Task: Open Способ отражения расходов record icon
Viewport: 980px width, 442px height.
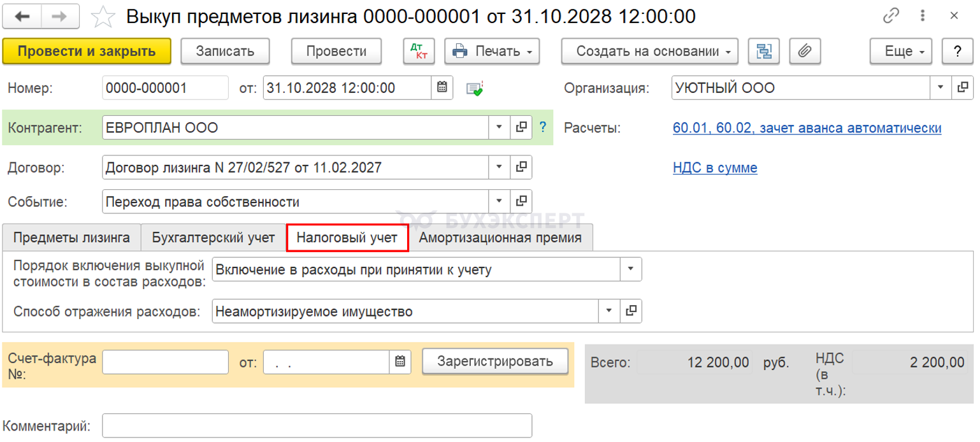Action: pos(631,311)
